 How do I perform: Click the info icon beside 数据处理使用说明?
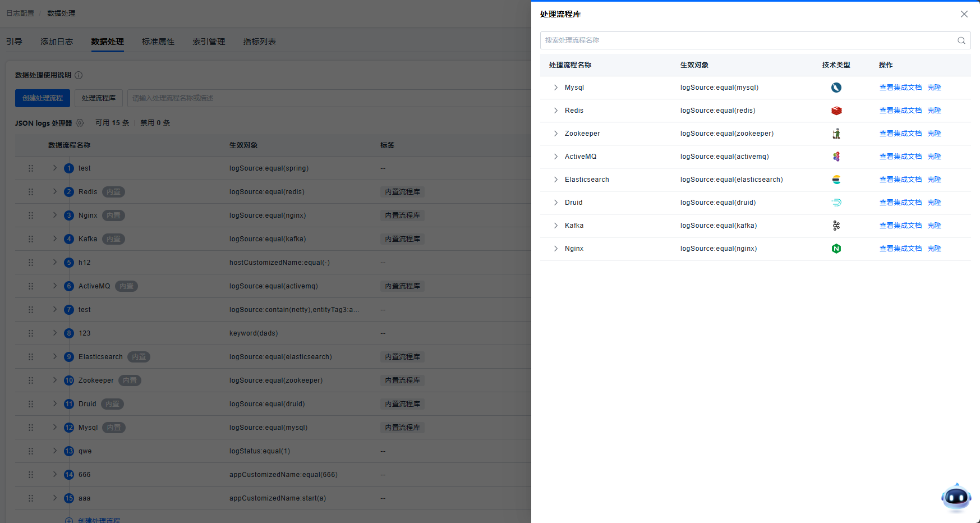(x=79, y=75)
